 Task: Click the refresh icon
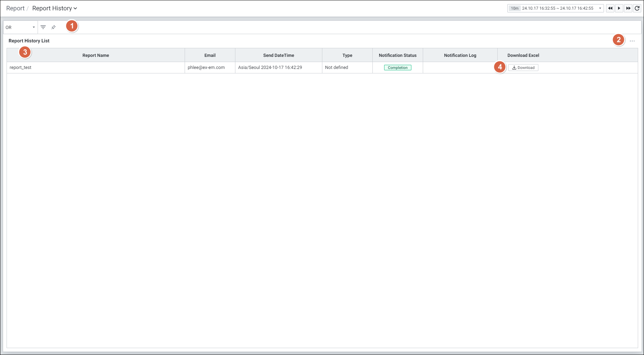coord(637,8)
